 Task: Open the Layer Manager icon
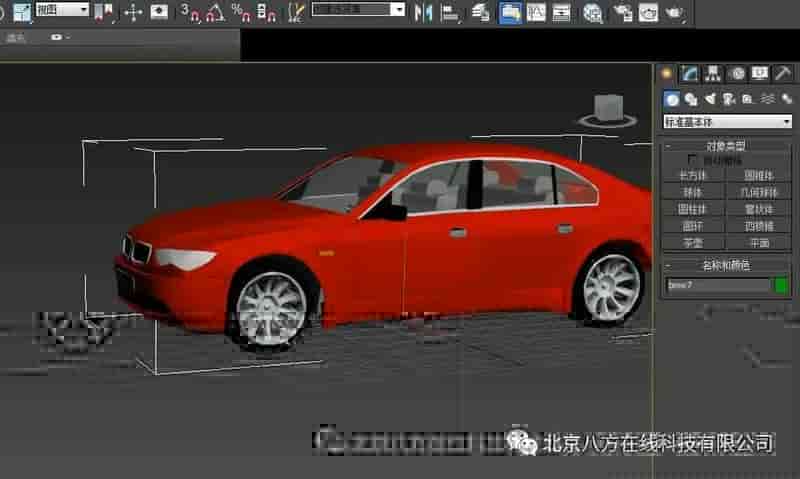point(480,12)
